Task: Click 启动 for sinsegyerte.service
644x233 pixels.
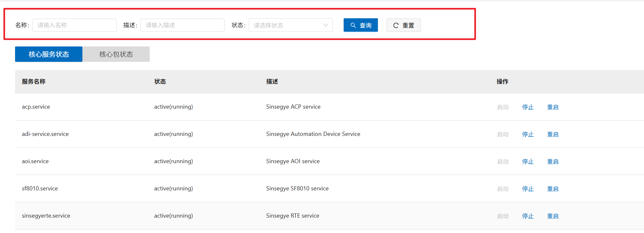Action: 503,216
